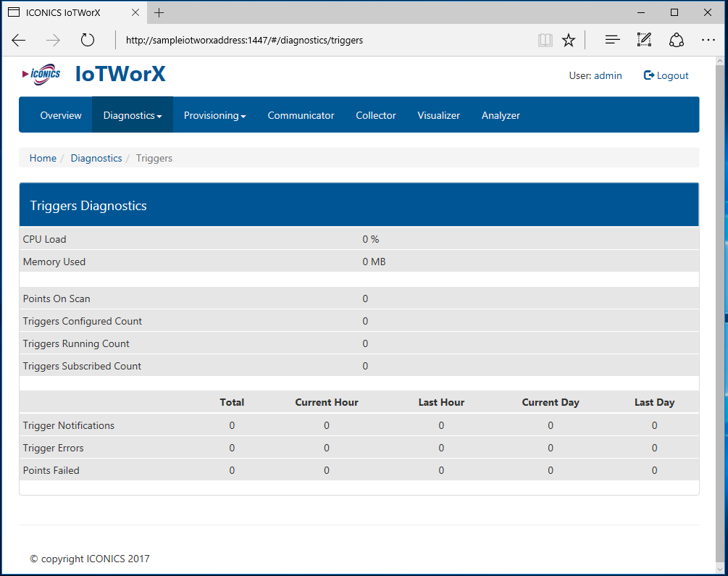The height and width of the screenshot is (576, 728).
Task: Click the browser forward arrow
Action: pyautogui.click(x=53, y=41)
